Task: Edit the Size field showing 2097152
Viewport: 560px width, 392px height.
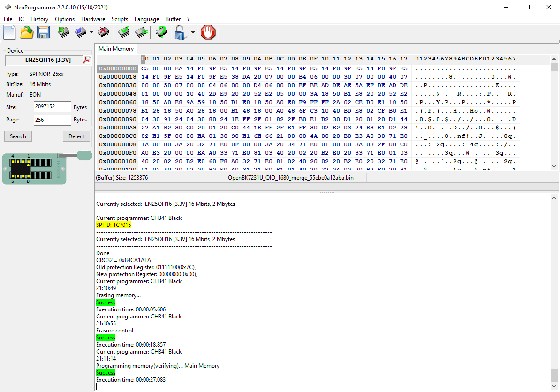Action: pyautogui.click(x=52, y=107)
